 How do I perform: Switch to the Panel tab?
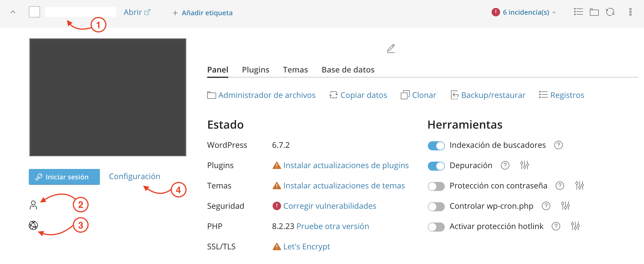[218, 70]
